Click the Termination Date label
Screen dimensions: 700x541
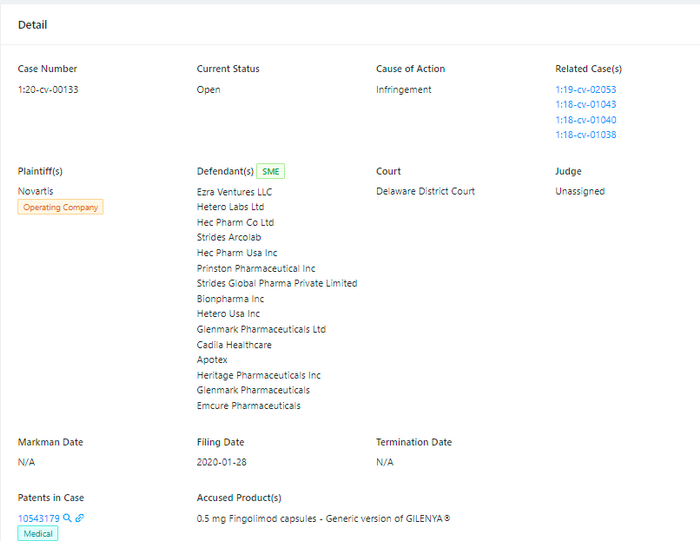point(414,442)
